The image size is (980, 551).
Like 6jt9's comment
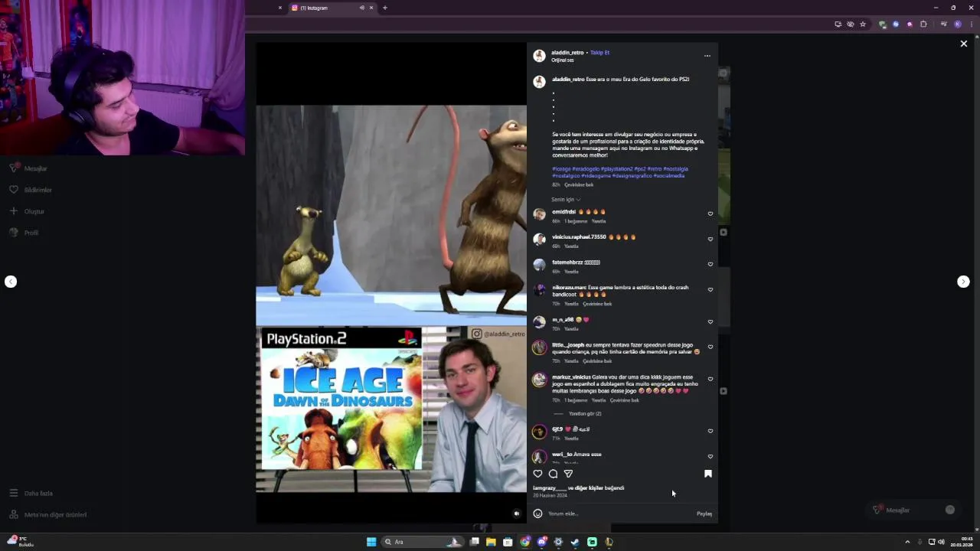click(x=710, y=431)
